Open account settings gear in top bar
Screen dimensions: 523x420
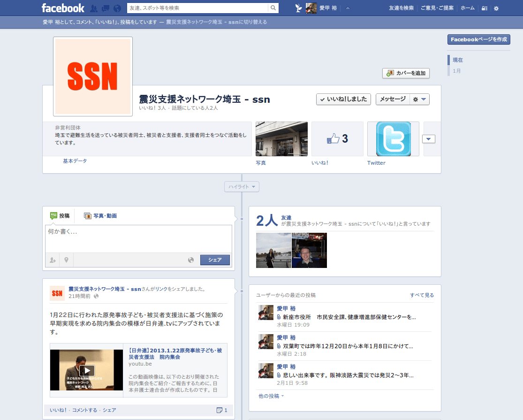click(x=496, y=8)
